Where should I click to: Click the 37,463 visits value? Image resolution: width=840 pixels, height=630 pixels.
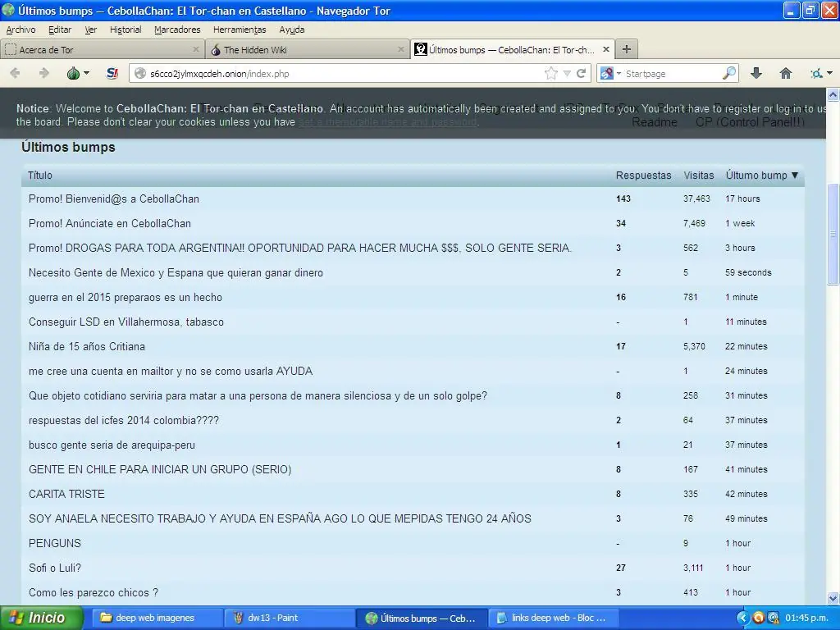coord(696,199)
